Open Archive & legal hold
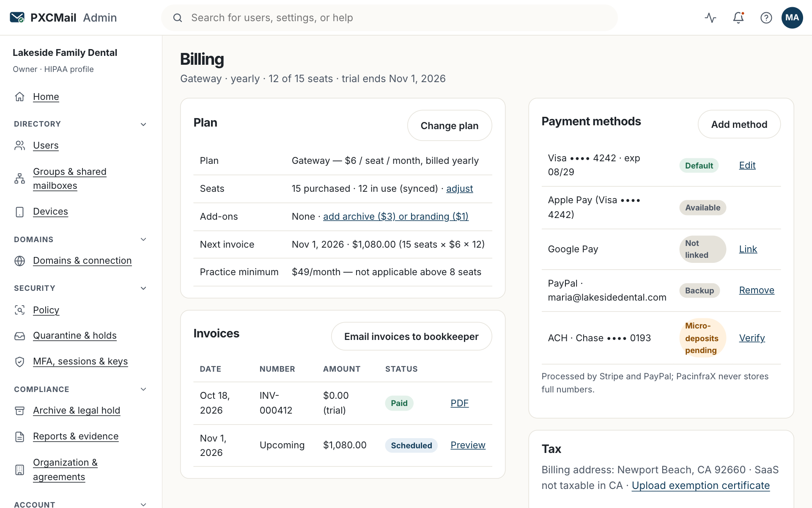Image resolution: width=812 pixels, height=508 pixels. [77, 411]
